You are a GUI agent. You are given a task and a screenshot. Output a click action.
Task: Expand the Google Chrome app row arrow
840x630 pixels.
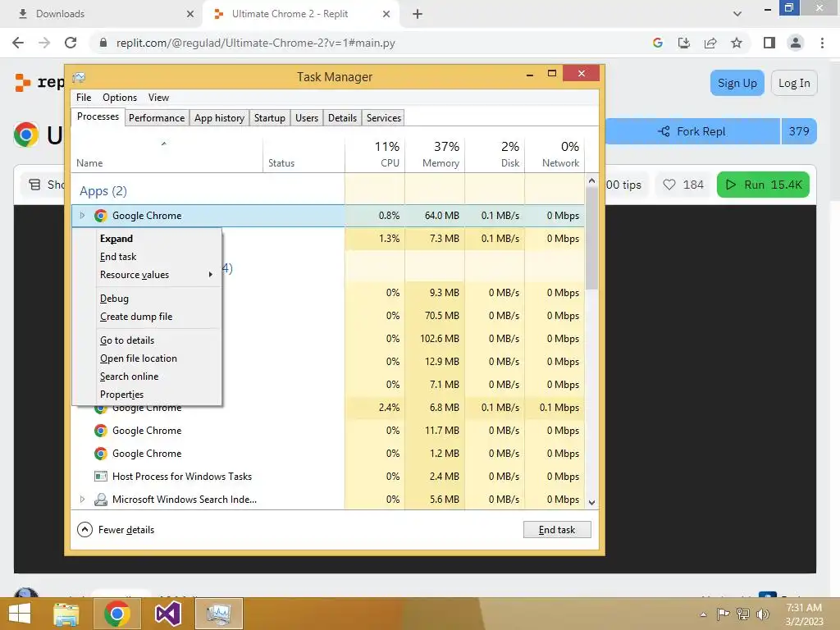82,216
